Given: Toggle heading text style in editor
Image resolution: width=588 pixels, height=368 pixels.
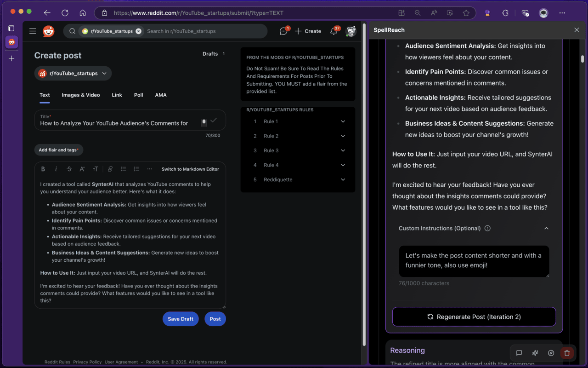Looking at the screenshot, I should 96,169.
